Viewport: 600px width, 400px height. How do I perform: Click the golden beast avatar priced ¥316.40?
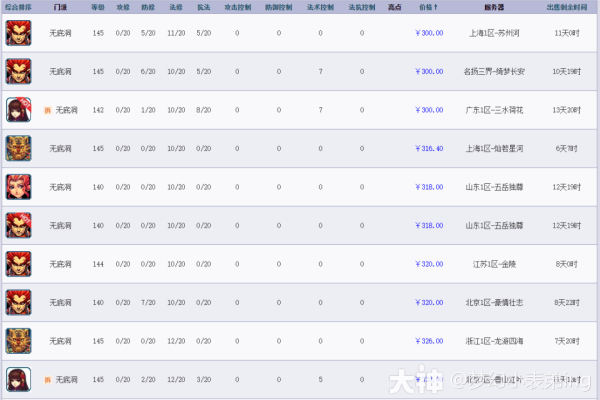pos(18,149)
